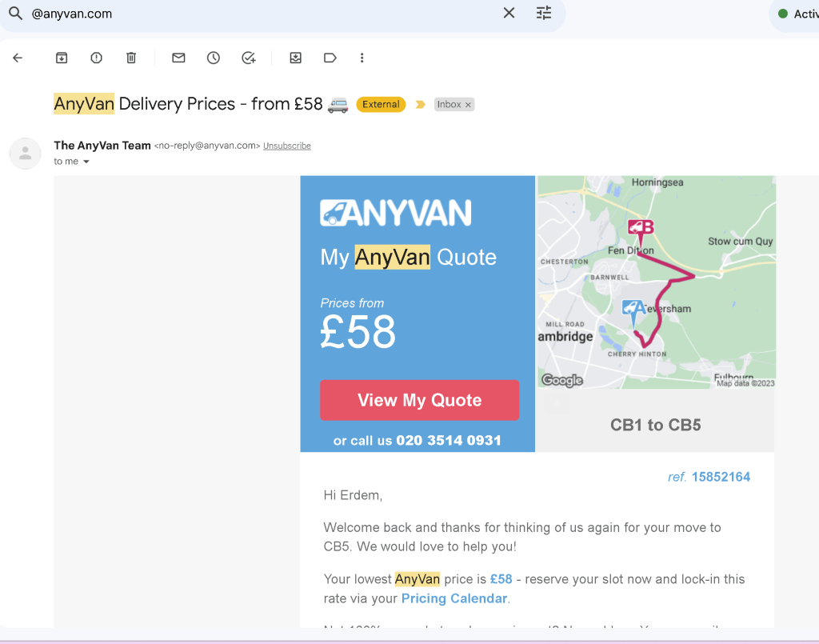Expand the 'to me' recipient details
Viewport: 819px width, 644px height.
pyautogui.click(x=86, y=162)
